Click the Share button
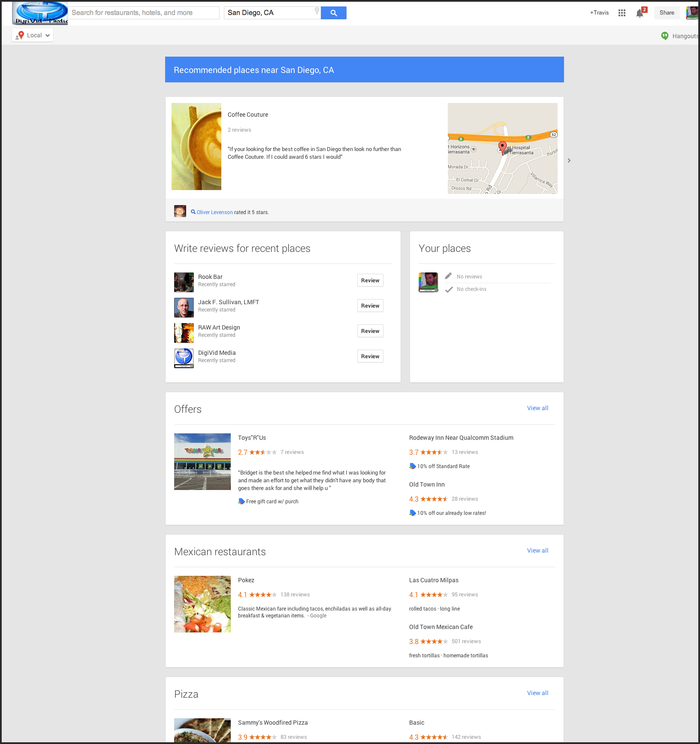 667,13
